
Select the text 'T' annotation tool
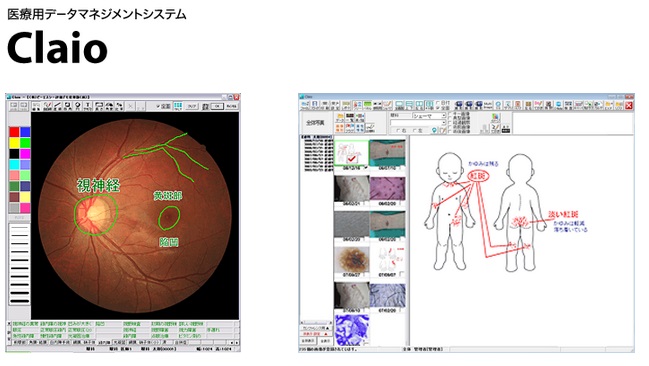tap(88, 107)
